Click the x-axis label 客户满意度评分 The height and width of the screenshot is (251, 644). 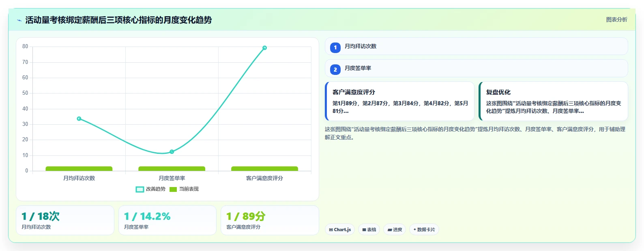264,178
